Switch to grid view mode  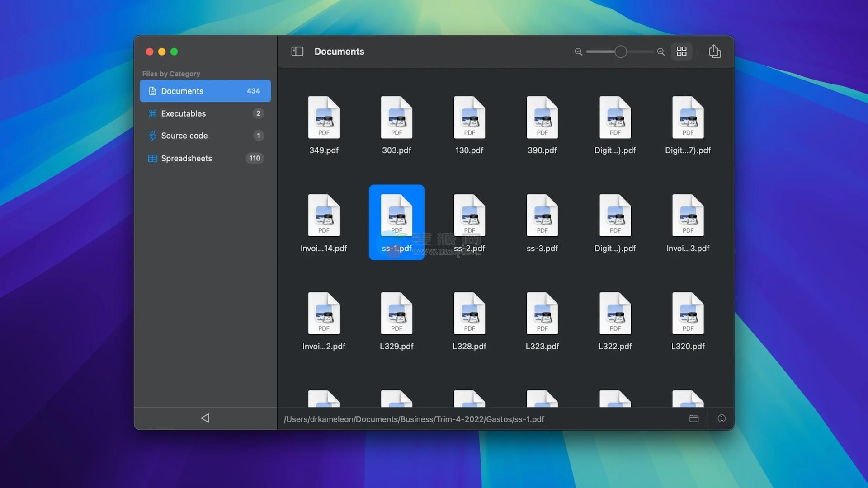[681, 52]
